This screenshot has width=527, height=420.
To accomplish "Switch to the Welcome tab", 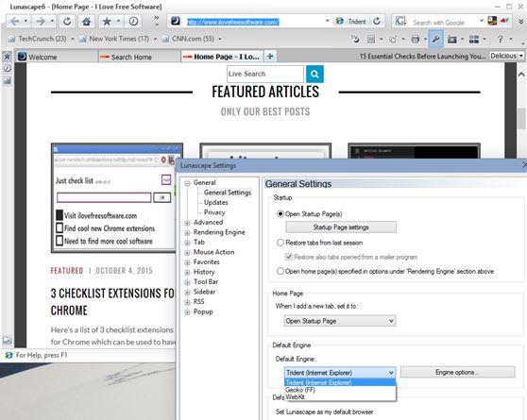I will 57,57.
